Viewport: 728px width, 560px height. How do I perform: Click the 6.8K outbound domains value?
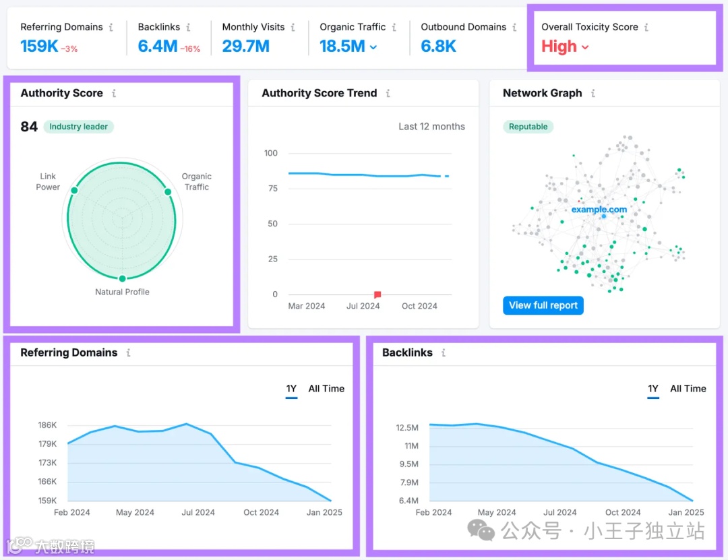point(438,46)
